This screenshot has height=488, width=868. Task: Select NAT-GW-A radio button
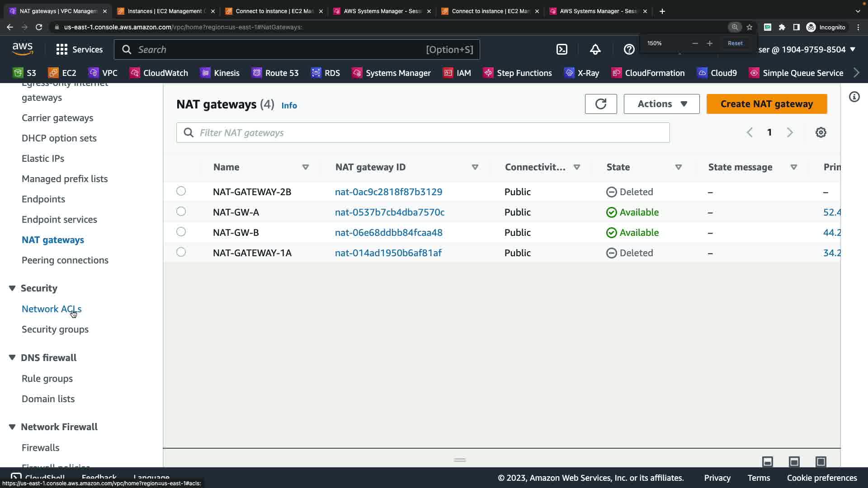click(x=181, y=211)
